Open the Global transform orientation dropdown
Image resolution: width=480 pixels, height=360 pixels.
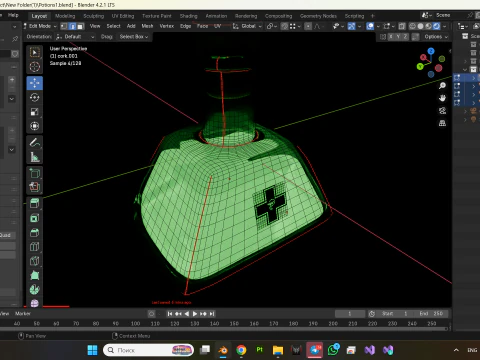tap(248, 26)
